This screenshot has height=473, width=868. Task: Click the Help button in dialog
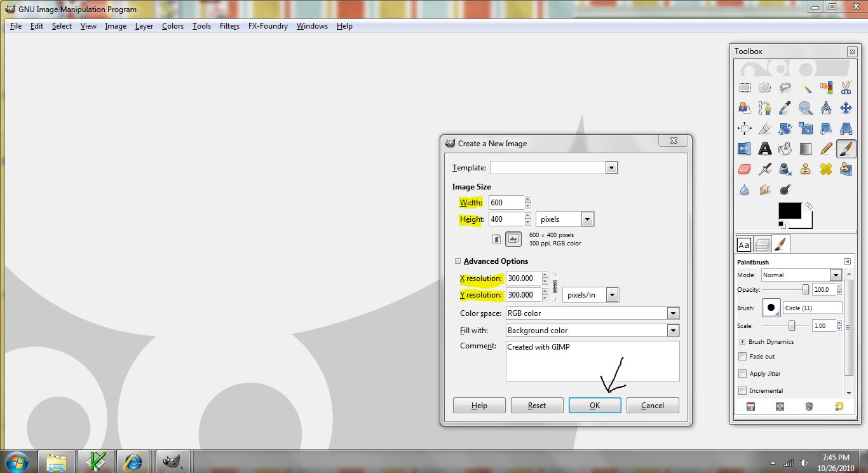(479, 406)
